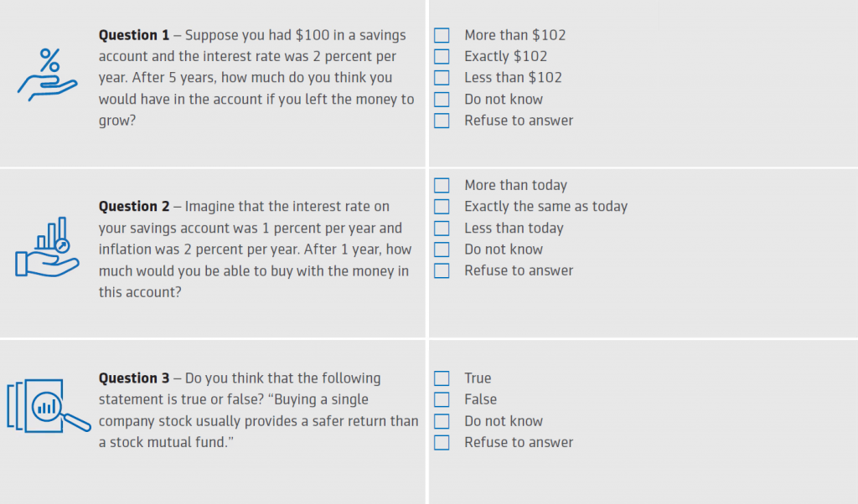Check the 'More than $102' box

(442, 35)
